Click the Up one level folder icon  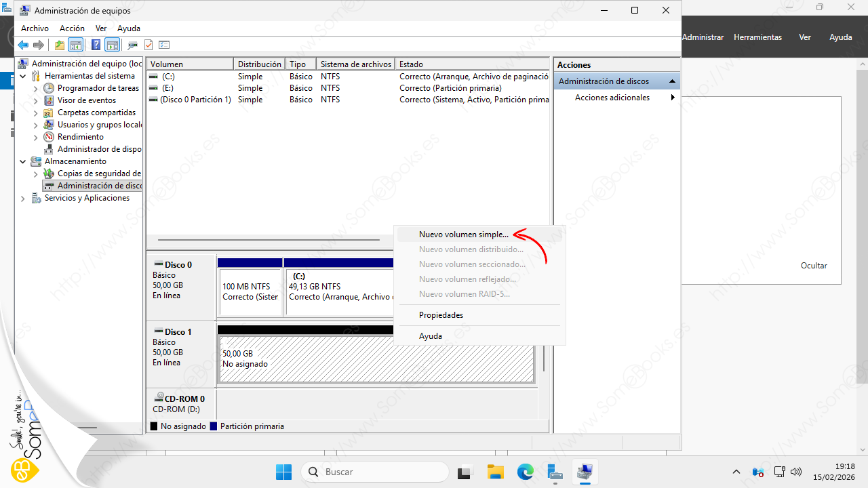[x=60, y=45]
